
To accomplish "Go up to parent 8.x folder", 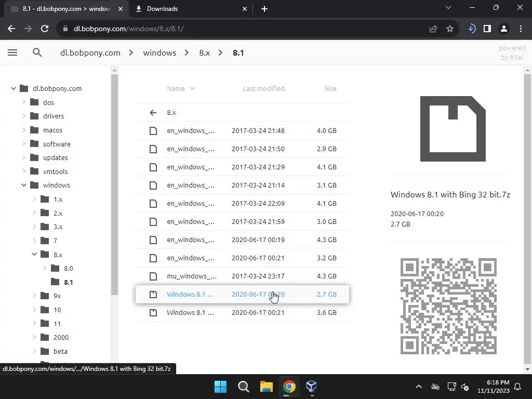I will 242,112.
